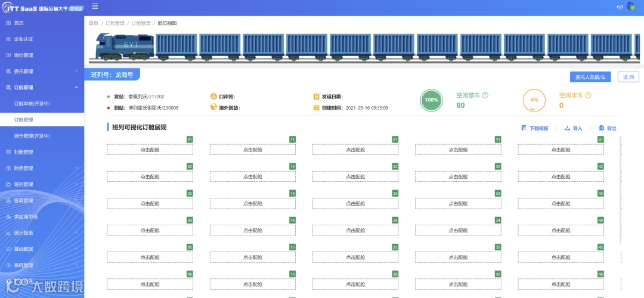Click the slot grid vertical scrollbar
Screen dimensions: 644x298
coord(620,189)
